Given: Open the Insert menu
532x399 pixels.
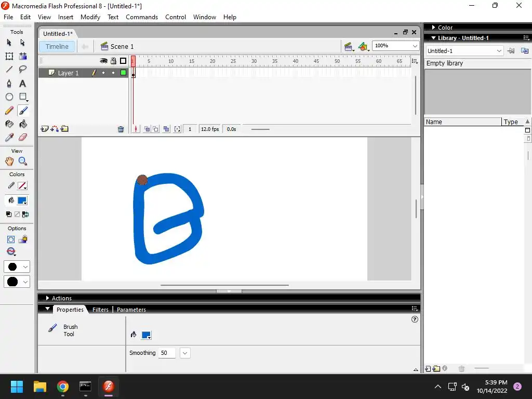Looking at the screenshot, I should click(x=65, y=17).
